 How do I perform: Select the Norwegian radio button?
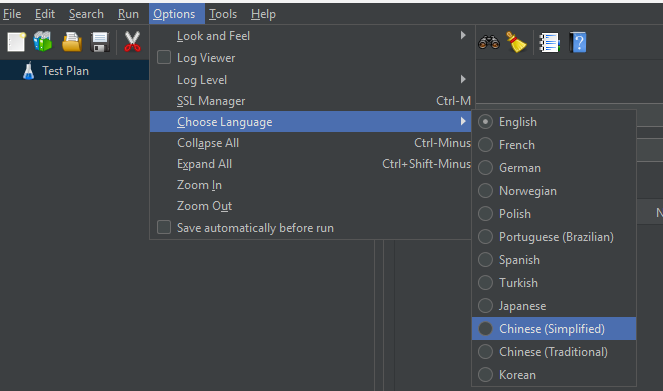click(485, 191)
